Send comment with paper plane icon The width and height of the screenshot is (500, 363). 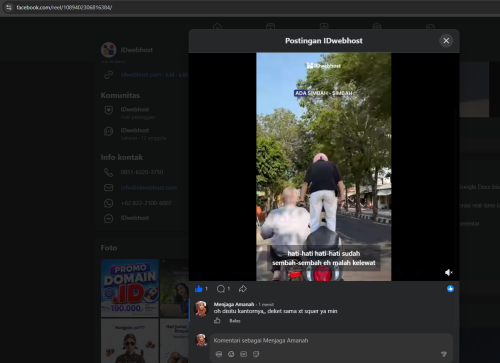pos(444,354)
